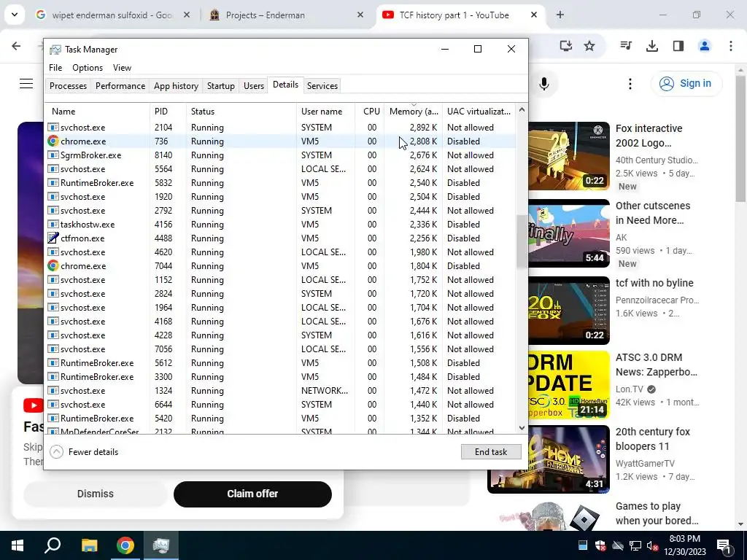Sort by Memory column header
Viewport: 747px width, 560px height.
[414, 112]
